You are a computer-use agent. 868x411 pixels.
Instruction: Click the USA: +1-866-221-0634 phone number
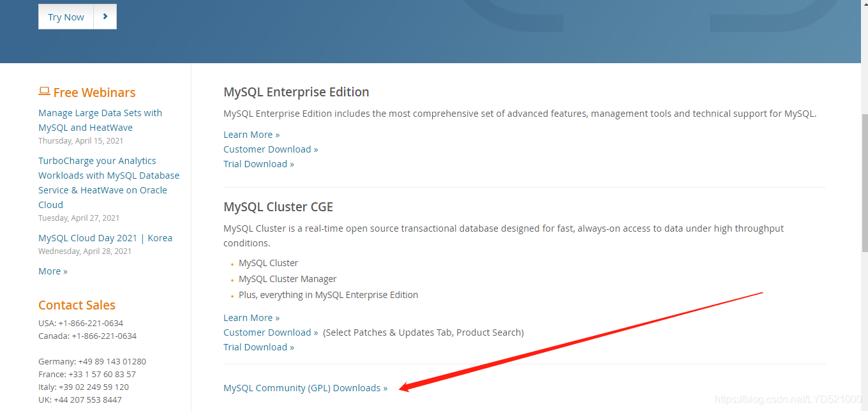pos(80,323)
